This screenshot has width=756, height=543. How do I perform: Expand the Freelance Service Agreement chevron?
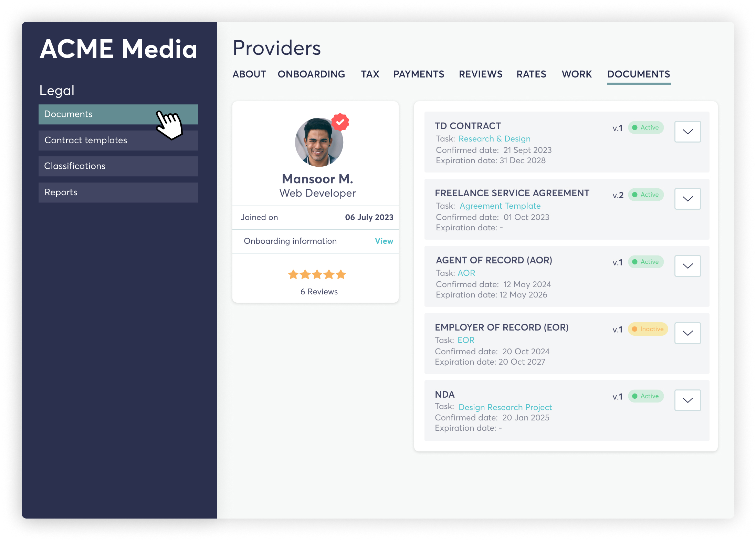(x=687, y=199)
